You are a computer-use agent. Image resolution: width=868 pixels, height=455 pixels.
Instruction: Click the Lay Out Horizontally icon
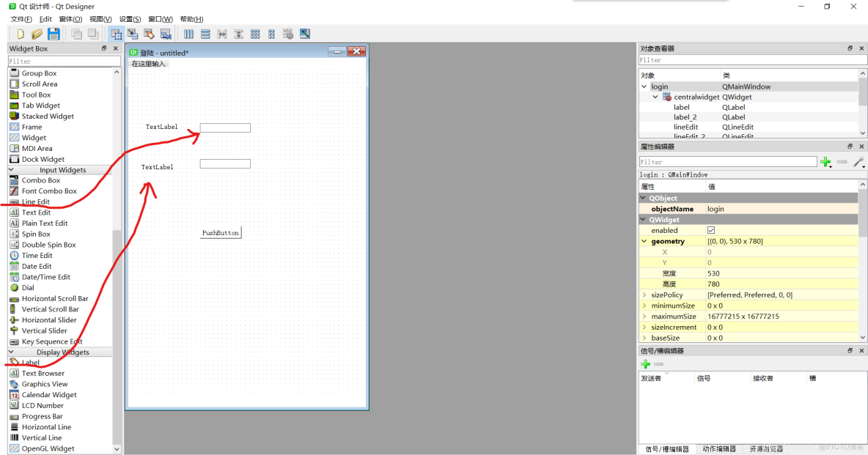click(188, 33)
